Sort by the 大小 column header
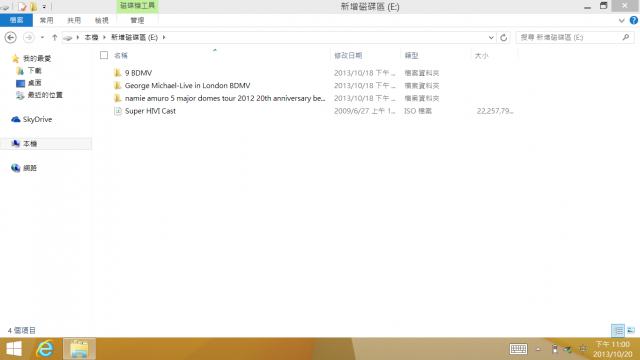 click(x=481, y=56)
